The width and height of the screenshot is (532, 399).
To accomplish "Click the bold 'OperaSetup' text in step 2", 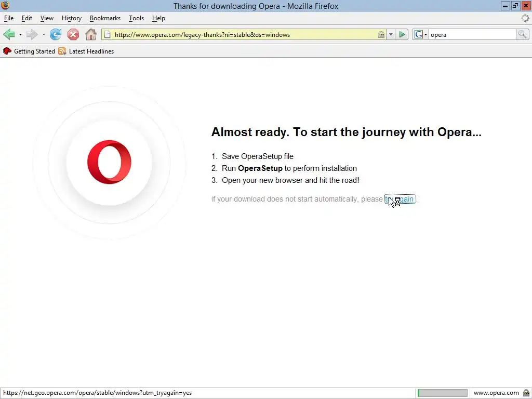I will (260, 168).
